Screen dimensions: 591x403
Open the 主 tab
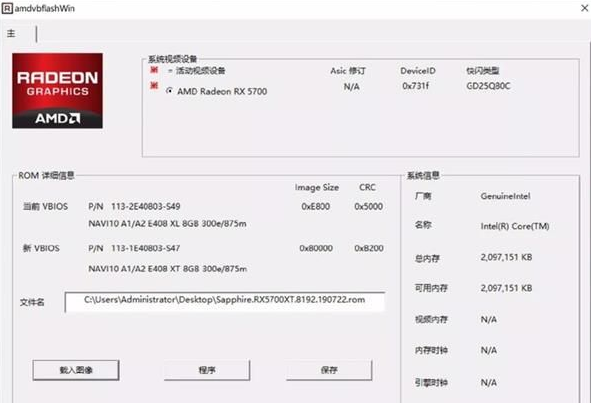pos(11,34)
